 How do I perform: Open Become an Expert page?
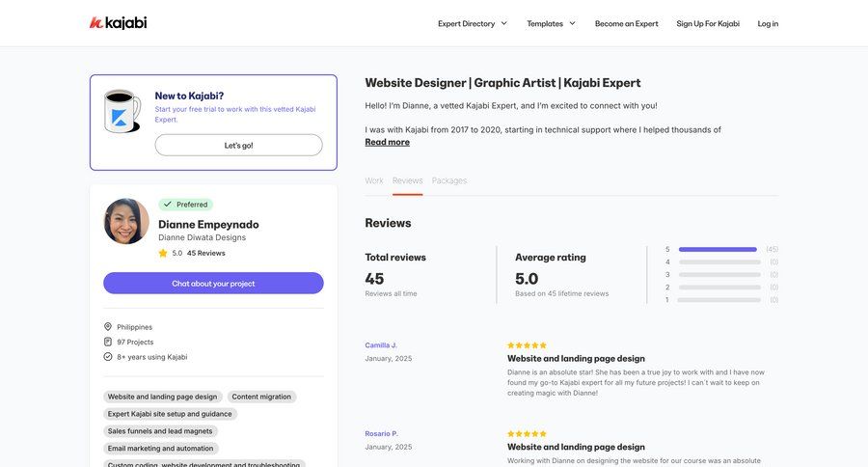coord(626,24)
